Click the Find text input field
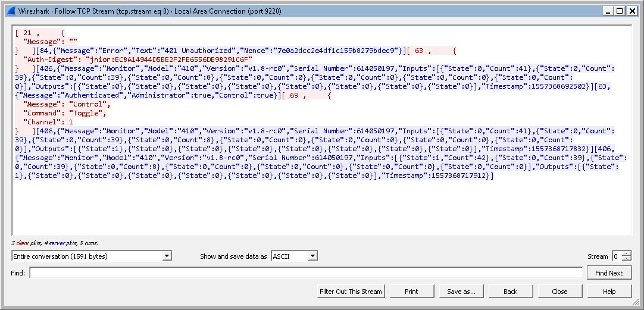Image resolution: width=644 pixels, height=310 pixels. pyautogui.click(x=306, y=273)
